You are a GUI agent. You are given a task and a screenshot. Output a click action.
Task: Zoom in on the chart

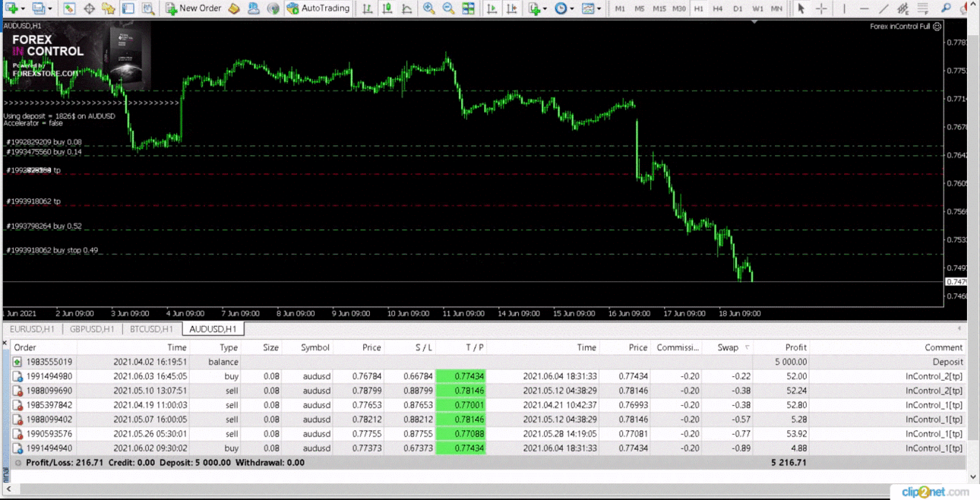tap(428, 8)
